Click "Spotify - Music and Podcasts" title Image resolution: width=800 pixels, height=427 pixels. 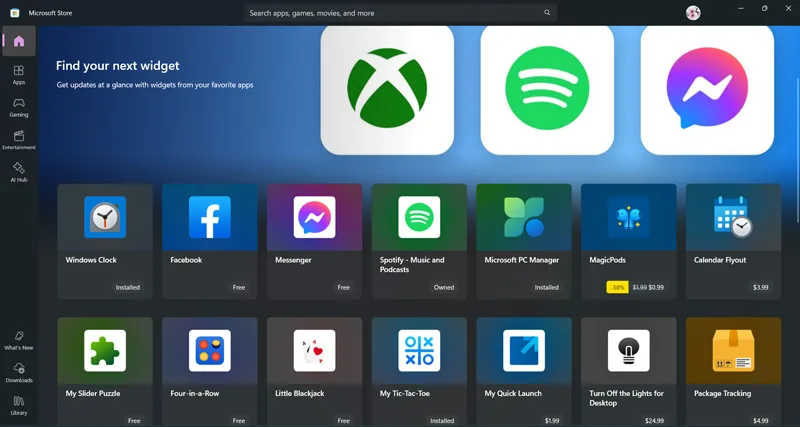[x=412, y=264]
